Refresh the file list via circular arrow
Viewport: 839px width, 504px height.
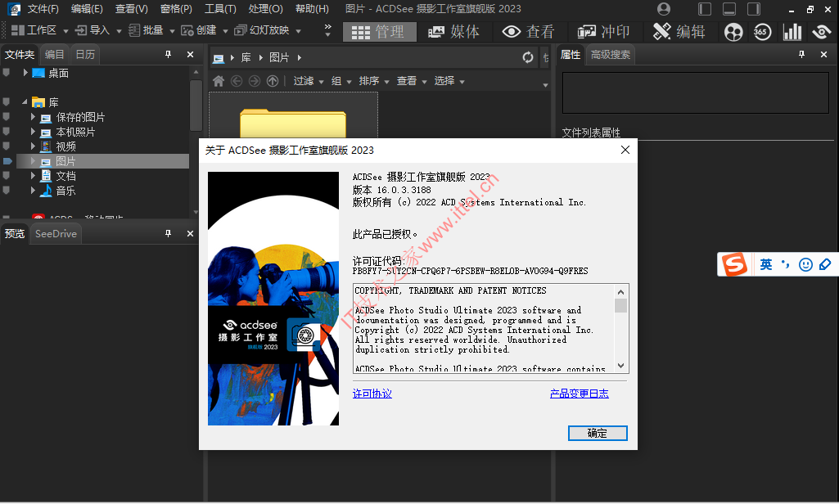[x=528, y=57]
